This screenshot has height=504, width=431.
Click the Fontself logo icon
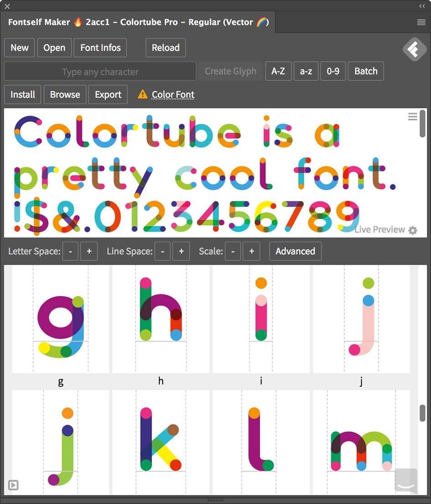[x=415, y=49]
